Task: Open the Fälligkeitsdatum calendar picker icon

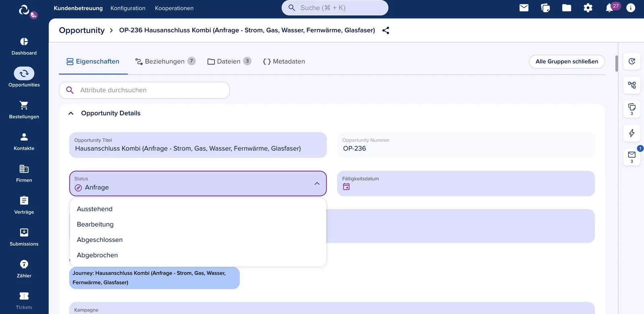Action: [x=346, y=187]
